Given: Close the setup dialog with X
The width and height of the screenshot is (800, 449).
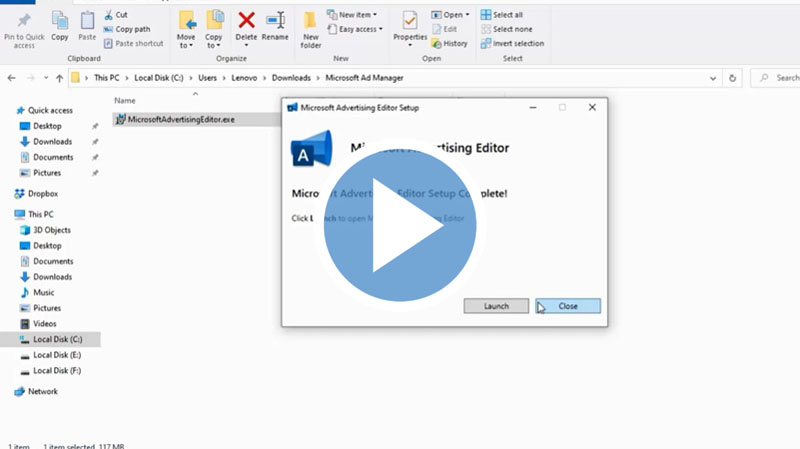Looking at the screenshot, I should [592, 108].
